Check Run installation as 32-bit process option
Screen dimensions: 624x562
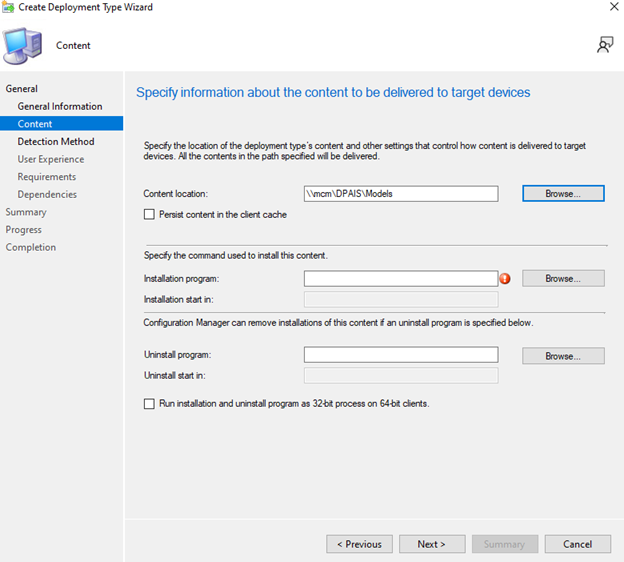149,404
